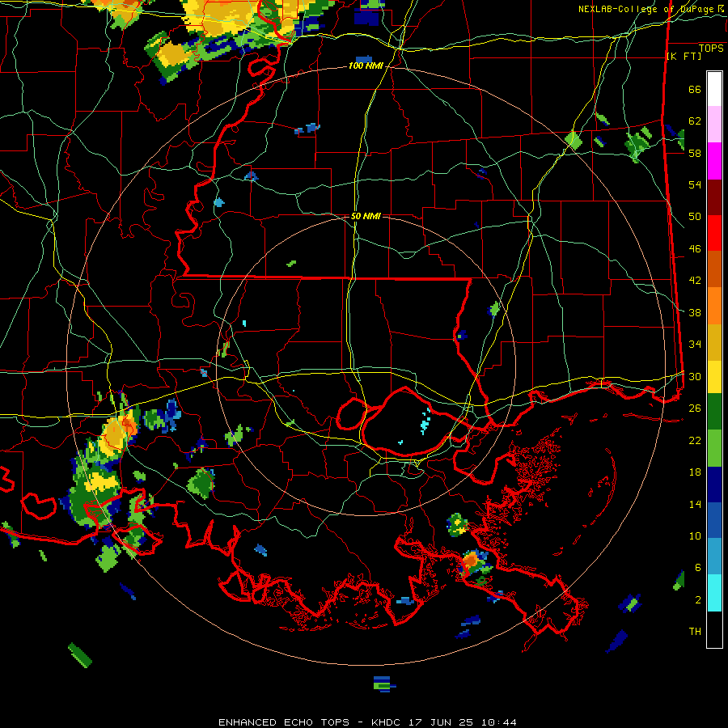Click the 100 NMI range ring label
The height and width of the screenshot is (728, 728).
tap(366, 66)
